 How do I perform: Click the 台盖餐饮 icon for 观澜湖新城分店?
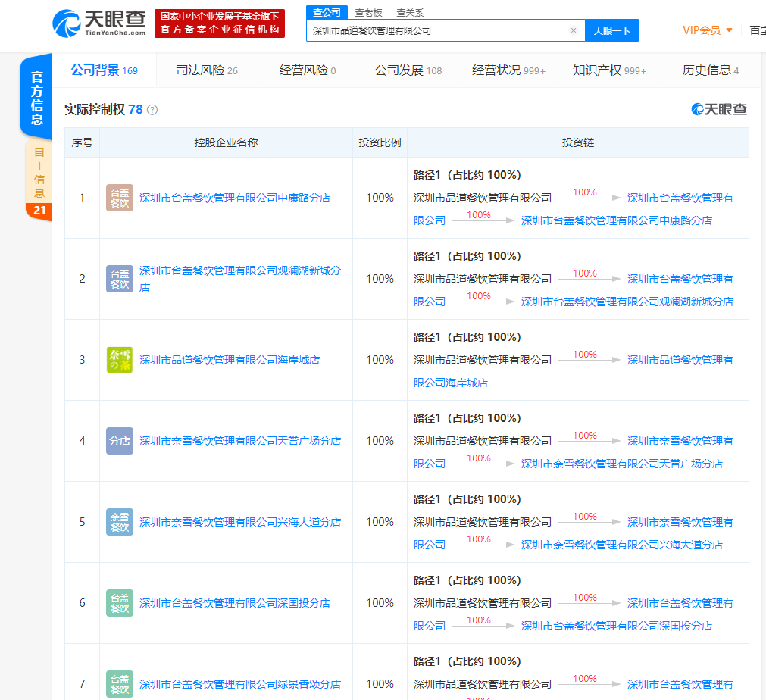coord(120,279)
